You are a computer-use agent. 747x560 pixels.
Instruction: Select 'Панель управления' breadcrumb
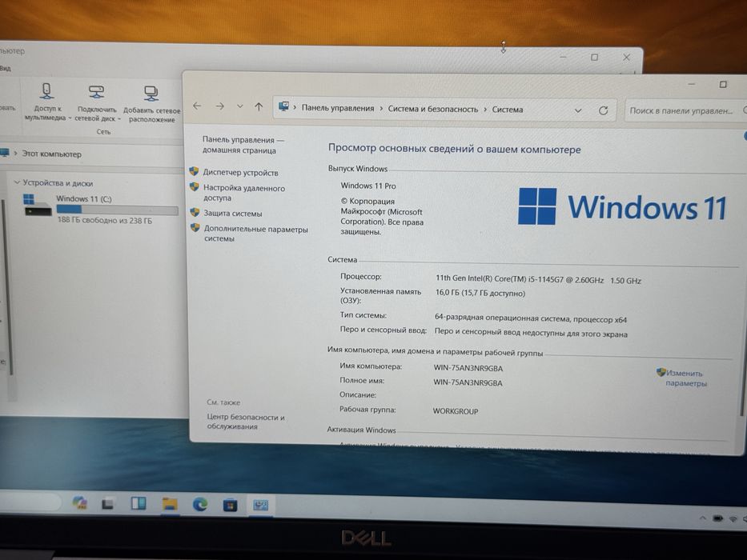point(338,108)
